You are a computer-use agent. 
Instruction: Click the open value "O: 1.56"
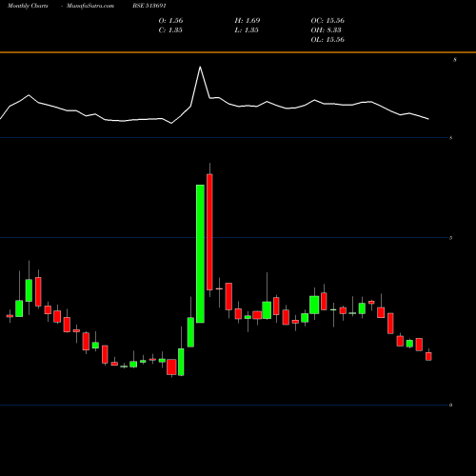pyautogui.click(x=170, y=20)
